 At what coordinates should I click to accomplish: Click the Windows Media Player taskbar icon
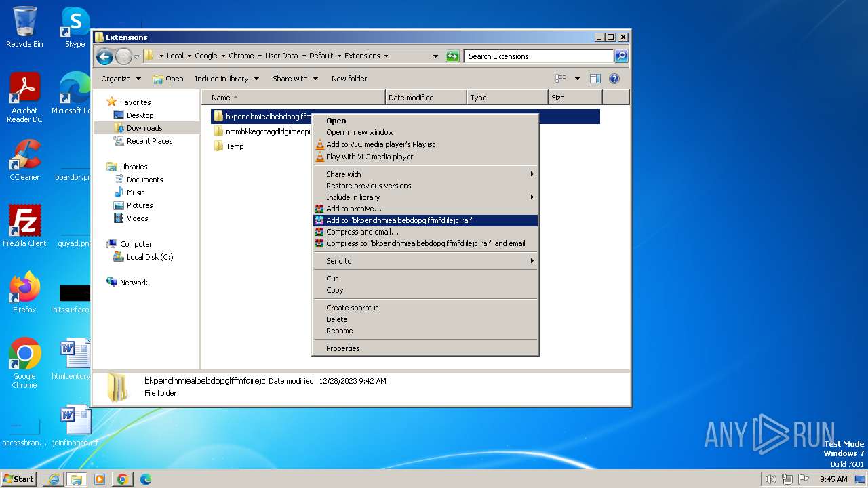100,479
